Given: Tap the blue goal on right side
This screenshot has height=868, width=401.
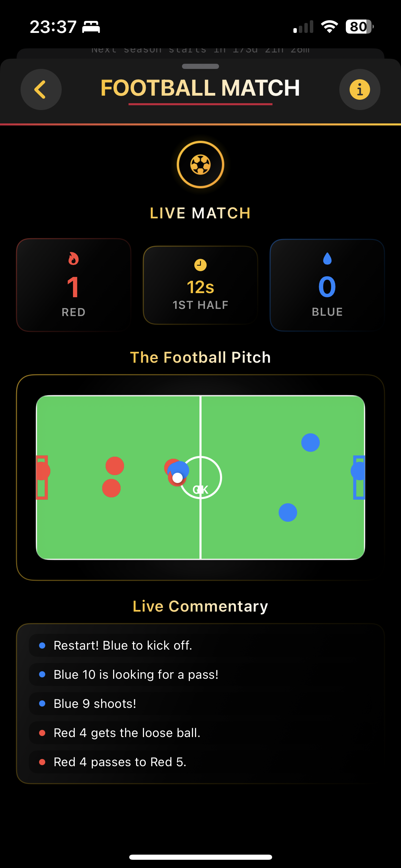Looking at the screenshot, I should [x=359, y=478].
